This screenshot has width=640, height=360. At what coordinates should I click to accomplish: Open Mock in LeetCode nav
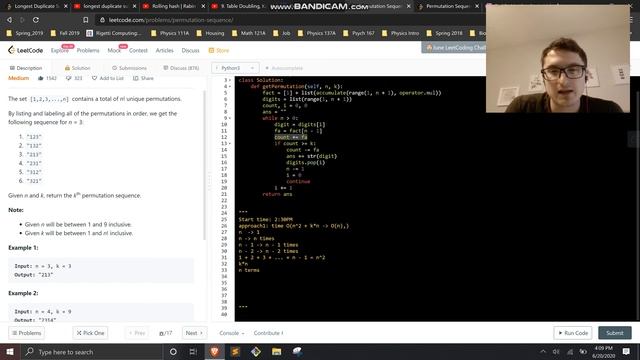click(114, 50)
